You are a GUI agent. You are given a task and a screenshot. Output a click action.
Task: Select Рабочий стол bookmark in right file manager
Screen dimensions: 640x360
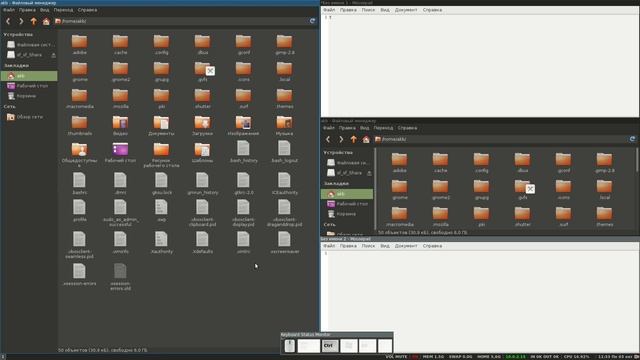point(347,204)
